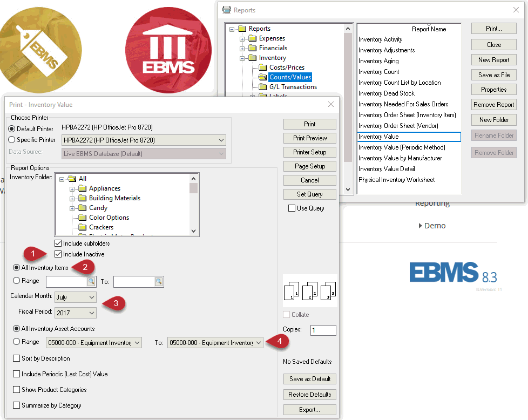Click the Copies input field

[x=323, y=330]
